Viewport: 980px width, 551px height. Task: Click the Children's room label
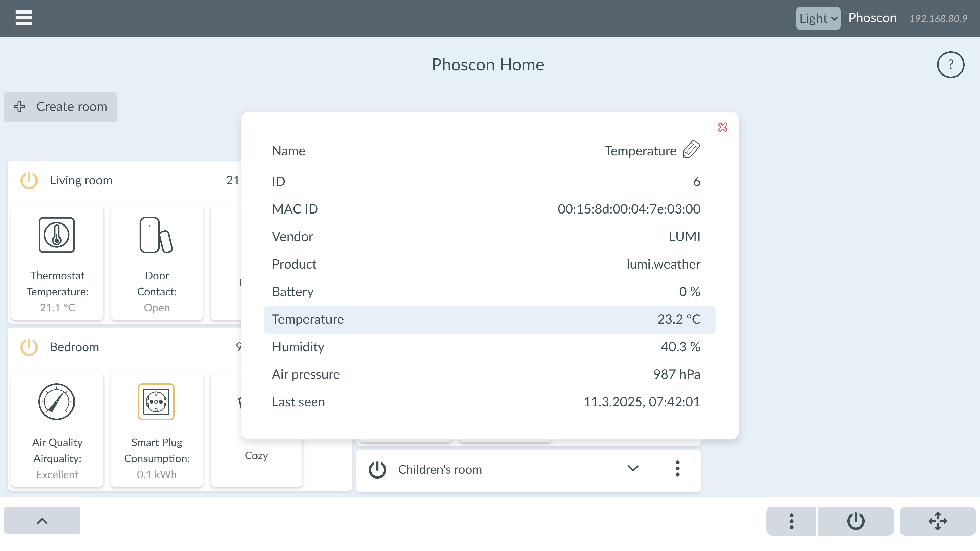coord(440,470)
